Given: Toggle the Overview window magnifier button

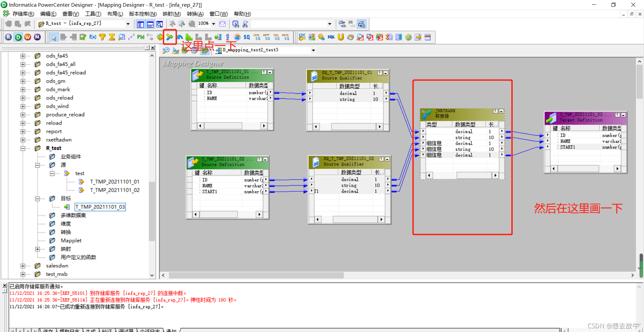Looking at the screenshot, I should 160,24.
